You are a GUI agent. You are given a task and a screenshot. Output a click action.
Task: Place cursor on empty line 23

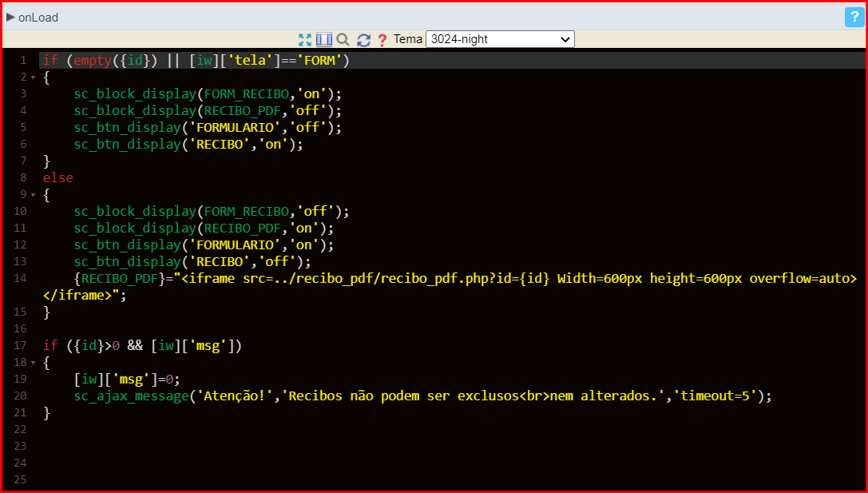click(x=240, y=446)
